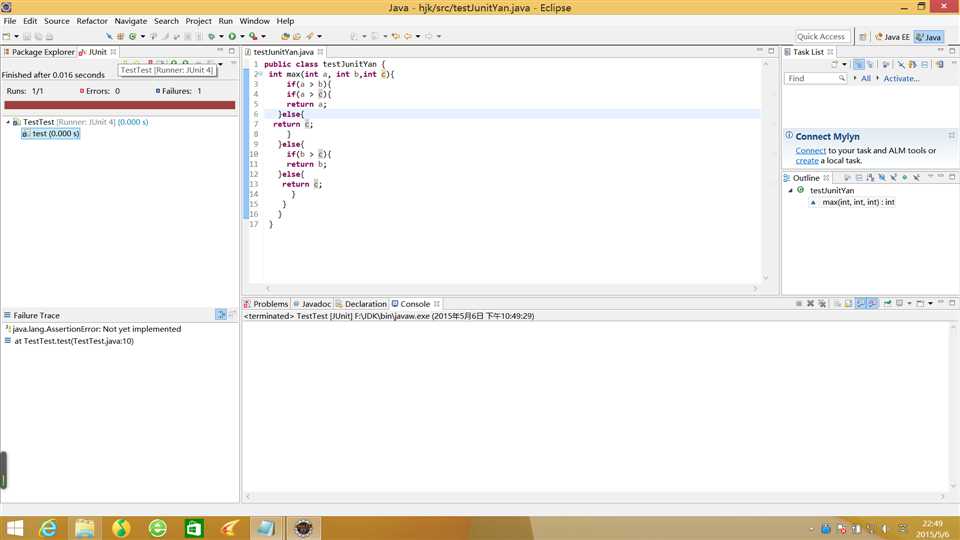Click the Terminate console stop icon
Viewport: 960px width, 540px height.
pos(798,303)
